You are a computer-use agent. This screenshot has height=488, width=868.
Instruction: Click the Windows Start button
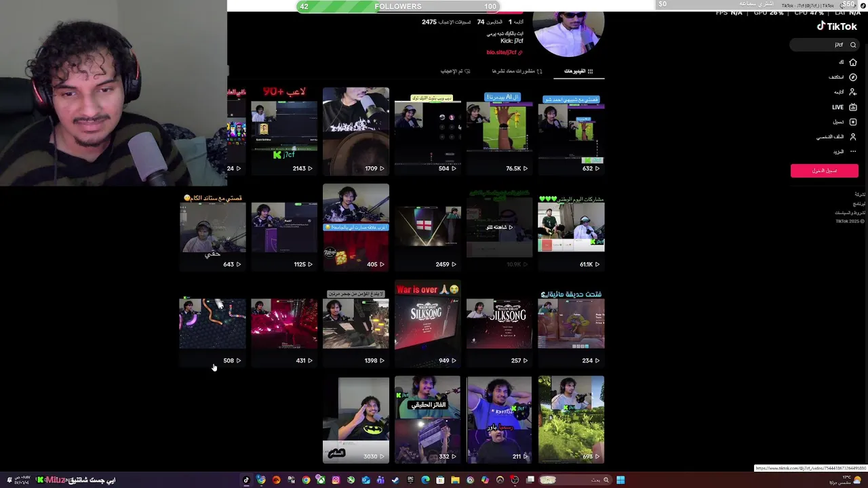620,480
